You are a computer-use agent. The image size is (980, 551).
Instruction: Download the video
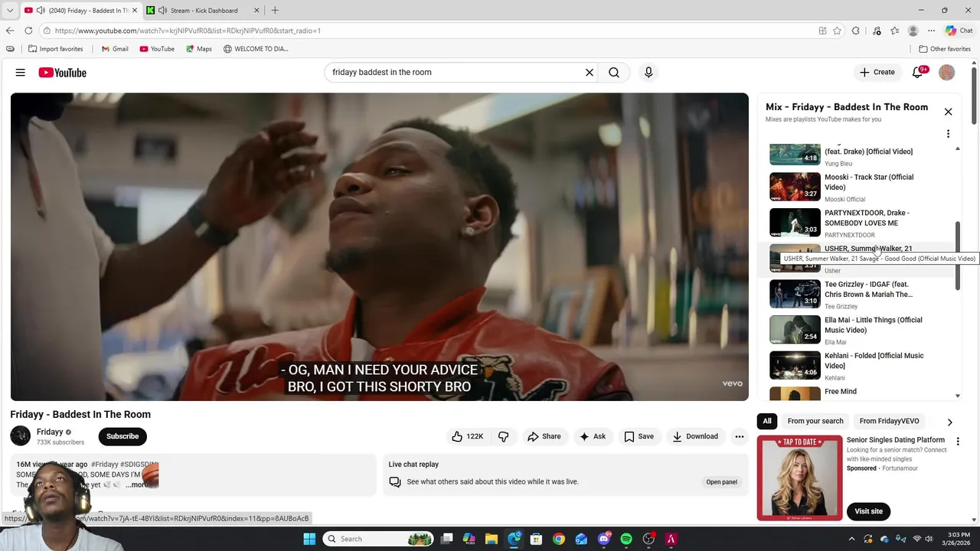[x=695, y=436]
